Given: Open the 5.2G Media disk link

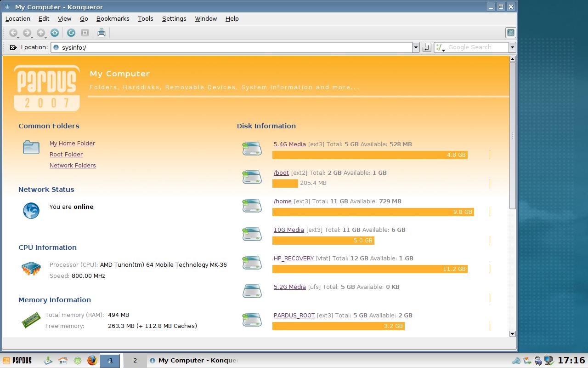Looking at the screenshot, I should pyautogui.click(x=290, y=287).
